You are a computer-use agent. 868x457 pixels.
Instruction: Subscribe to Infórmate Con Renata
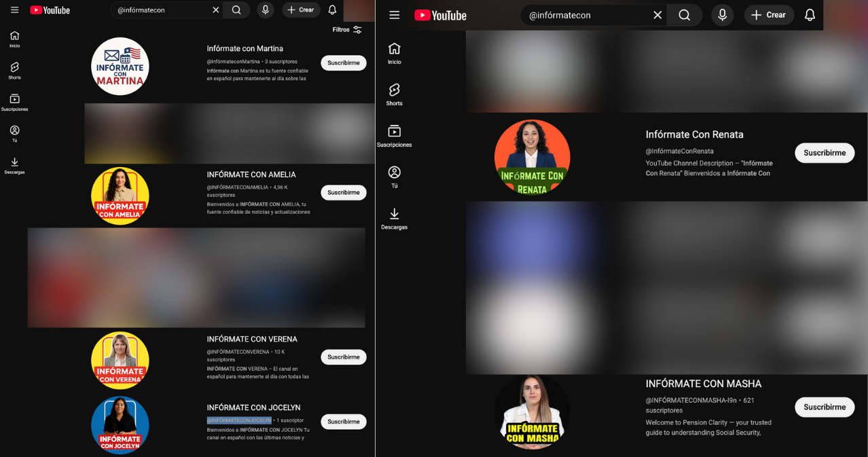[x=824, y=153]
